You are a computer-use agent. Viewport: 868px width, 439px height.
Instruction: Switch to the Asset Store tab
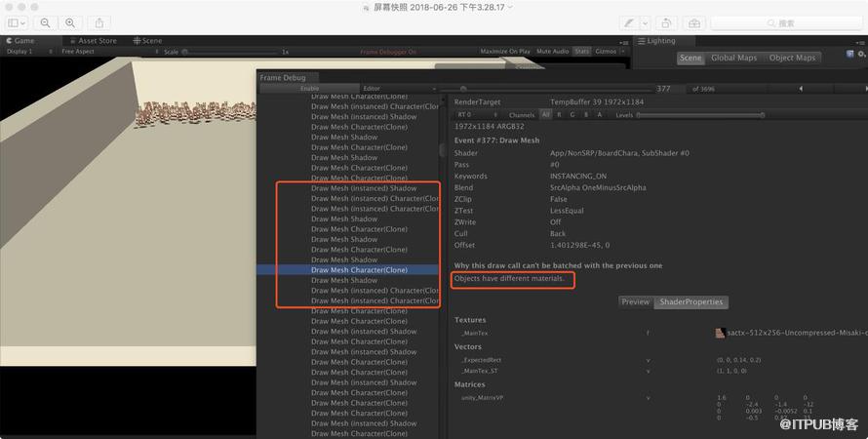tap(93, 40)
